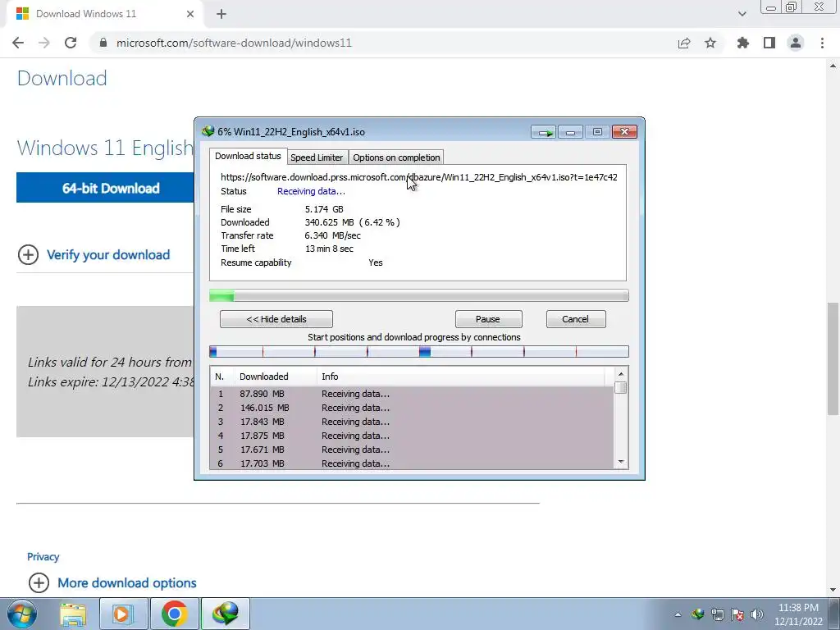840x630 pixels.
Task: Select connection row 17.671 MB
Action: click(412, 450)
